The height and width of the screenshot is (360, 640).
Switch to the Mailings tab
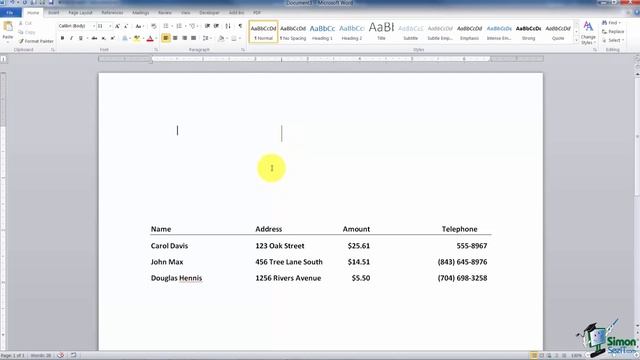click(x=140, y=13)
